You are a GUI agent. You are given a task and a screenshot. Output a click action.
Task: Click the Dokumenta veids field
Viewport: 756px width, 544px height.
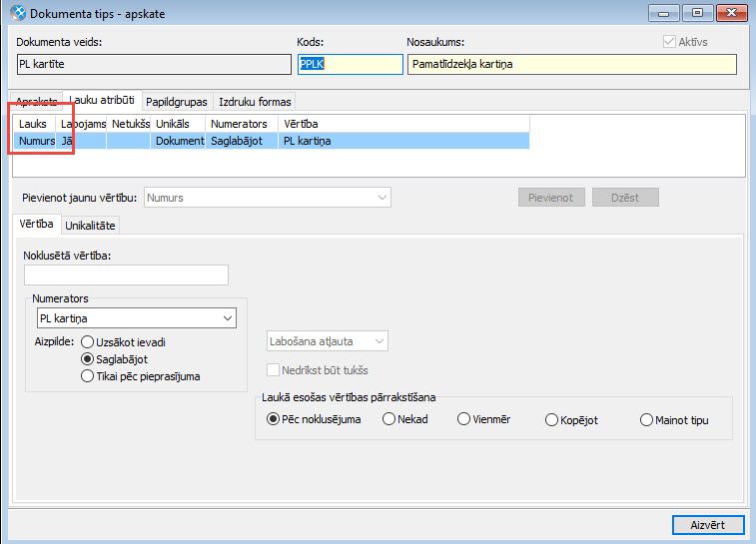154,64
